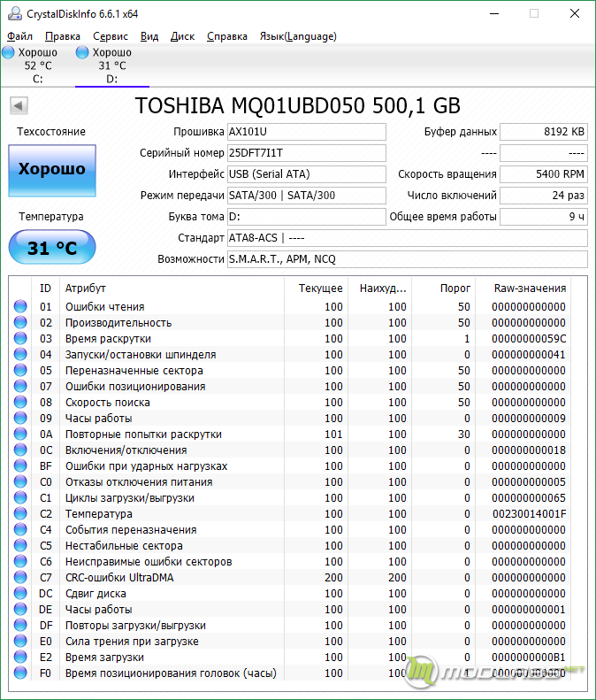Open the Диск menu

click(x=182, y=36)
